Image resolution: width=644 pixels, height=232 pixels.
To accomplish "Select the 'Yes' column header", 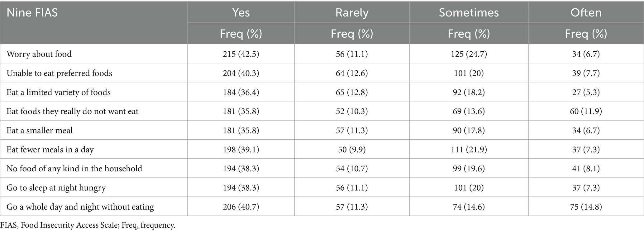I will (x=241, y=12).
